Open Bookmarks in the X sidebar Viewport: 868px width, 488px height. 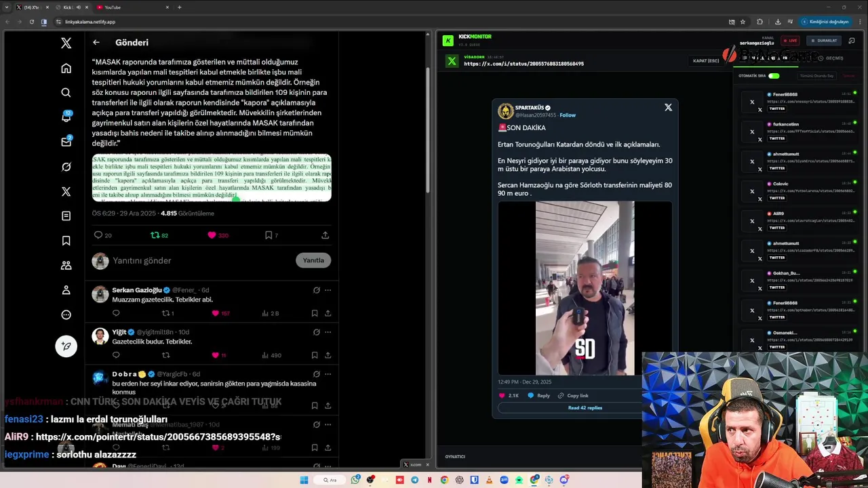coord(66,241)
